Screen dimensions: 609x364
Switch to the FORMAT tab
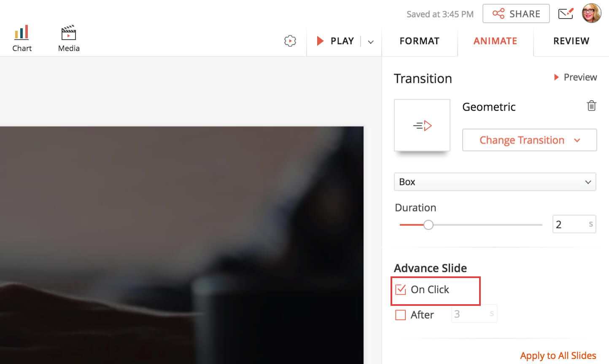coord(419,41)
